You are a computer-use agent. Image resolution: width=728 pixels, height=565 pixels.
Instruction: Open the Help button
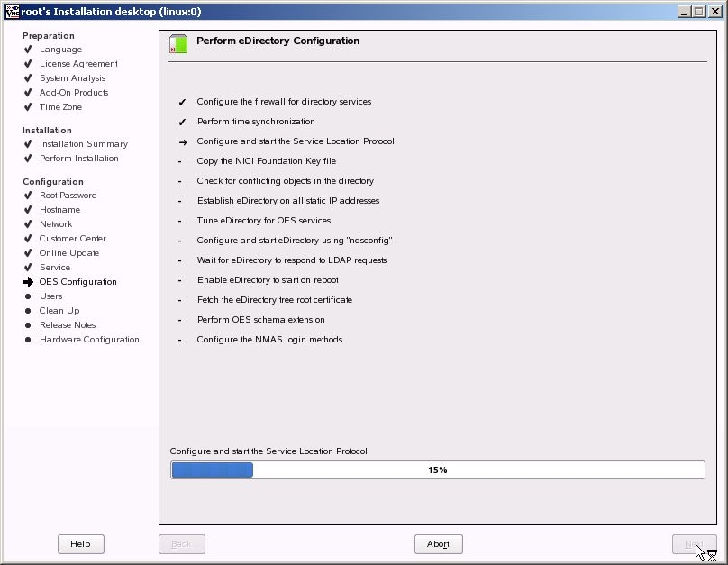click(x=81, y=544)
